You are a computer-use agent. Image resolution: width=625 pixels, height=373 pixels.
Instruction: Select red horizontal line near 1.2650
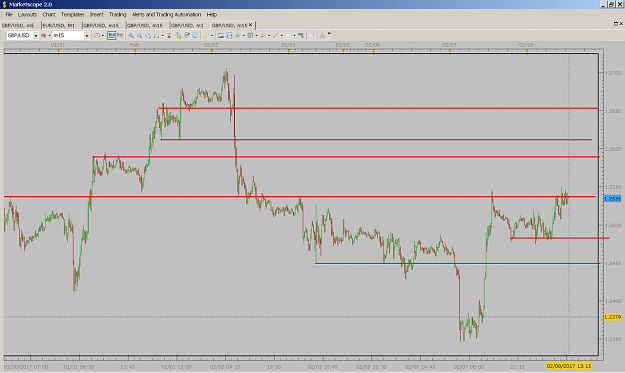(378, 108)
